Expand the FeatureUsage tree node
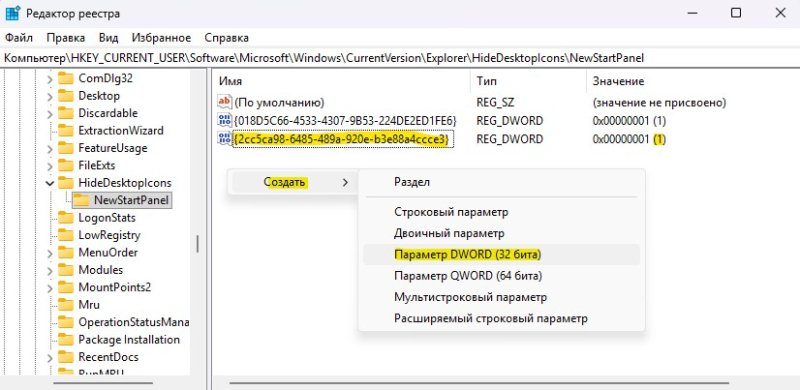Image resolution: width=800 pixels, height=390 pixels. [x=49, y=149]
